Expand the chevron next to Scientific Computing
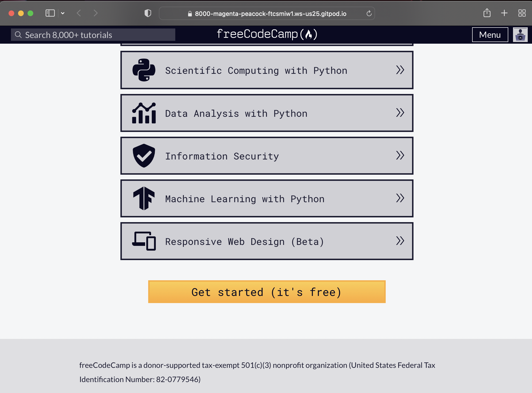The image size is (532, 393). point(400,70)
